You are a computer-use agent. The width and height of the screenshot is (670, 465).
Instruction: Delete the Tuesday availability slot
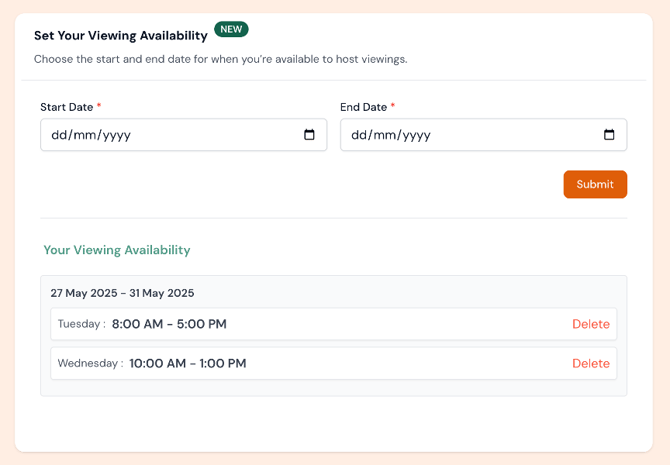click(590, 324)
